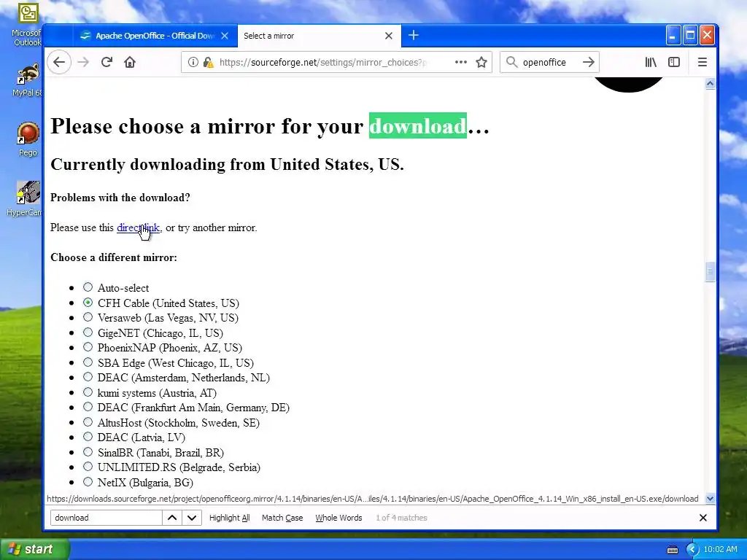Click the scrollbar up arrow

pyautogui.click(x=710, y=84)
